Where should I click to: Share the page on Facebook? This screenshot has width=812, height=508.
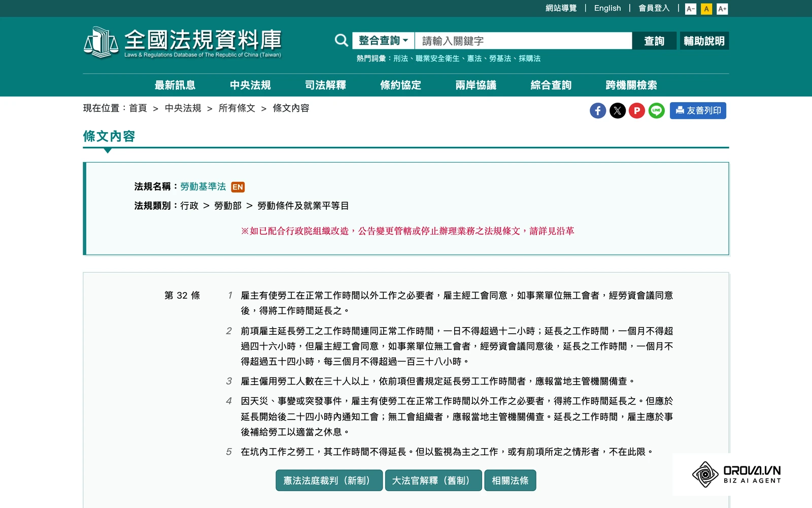pos(598,111)
